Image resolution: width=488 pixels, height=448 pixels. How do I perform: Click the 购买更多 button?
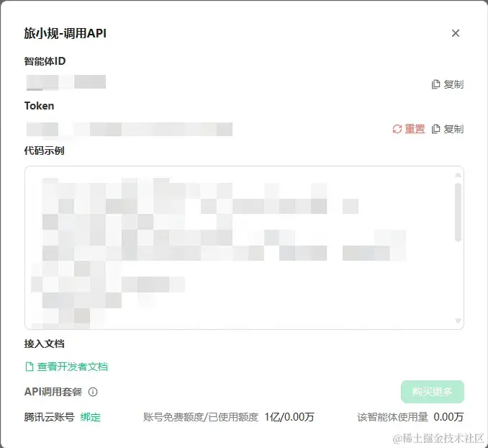[x=433, y=392]
